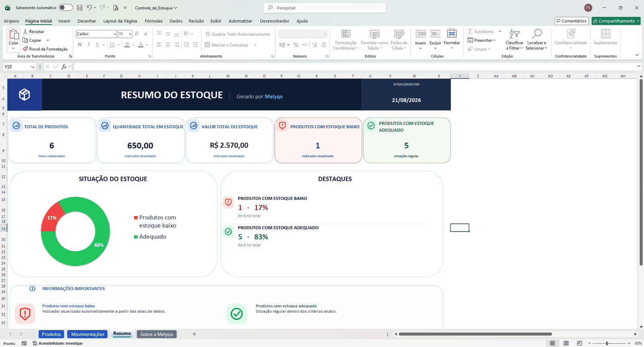Open Formatação Condicional
Screen dimensions: 644x347
coord(346,39)
